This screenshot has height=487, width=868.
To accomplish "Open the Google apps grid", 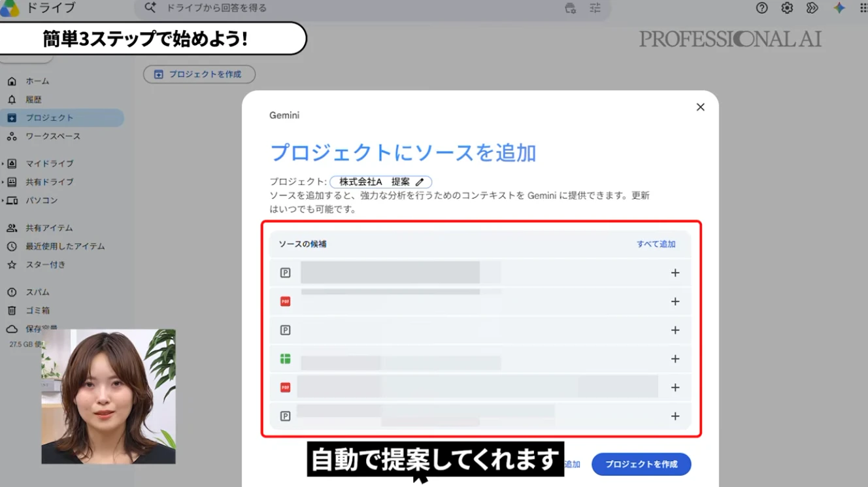I will (864, 8).
